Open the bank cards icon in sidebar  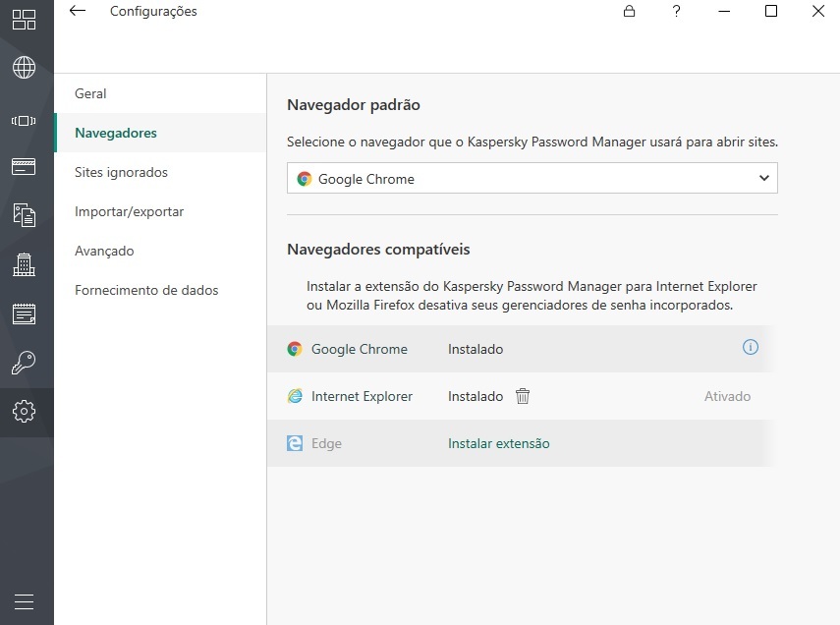click(x=24, y=167)
